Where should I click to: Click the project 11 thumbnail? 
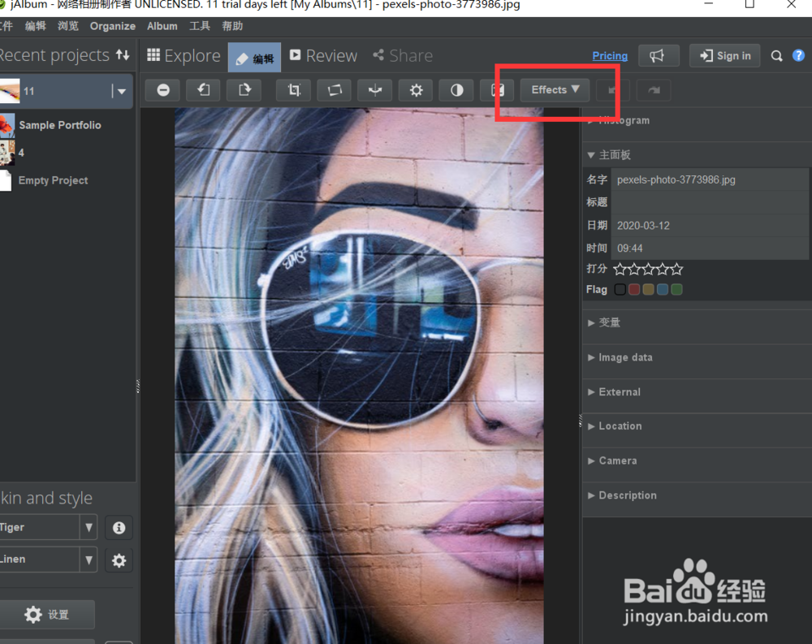[10, 91]
